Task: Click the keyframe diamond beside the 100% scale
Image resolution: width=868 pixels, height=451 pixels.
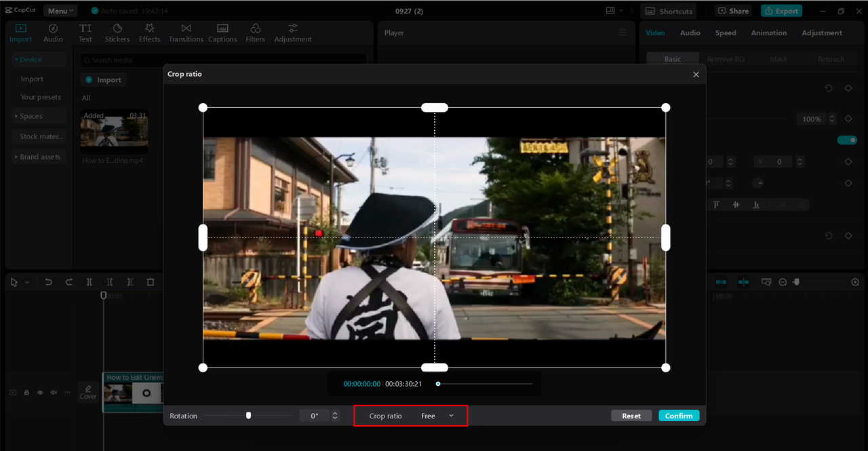Action: (x=848, y=119)
